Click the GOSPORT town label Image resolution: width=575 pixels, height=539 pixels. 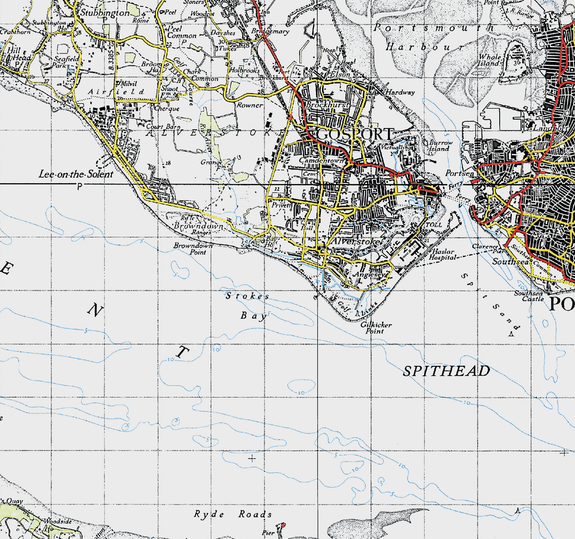[x=354, y=134]
